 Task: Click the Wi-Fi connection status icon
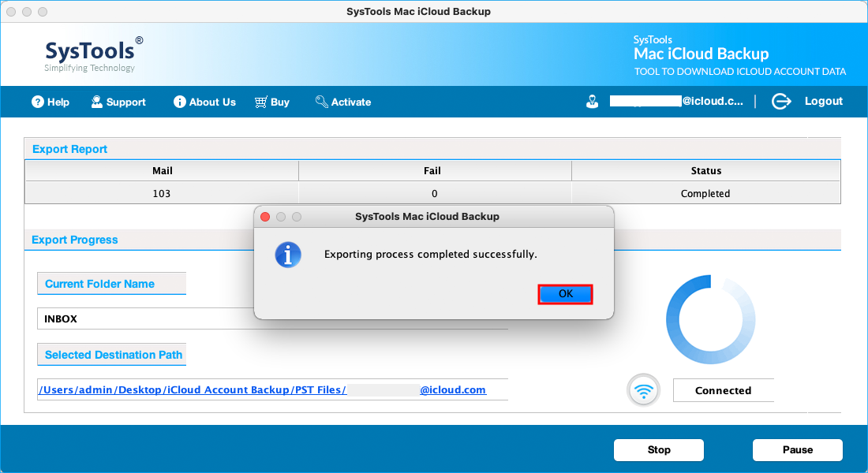(x=643, y=390)
